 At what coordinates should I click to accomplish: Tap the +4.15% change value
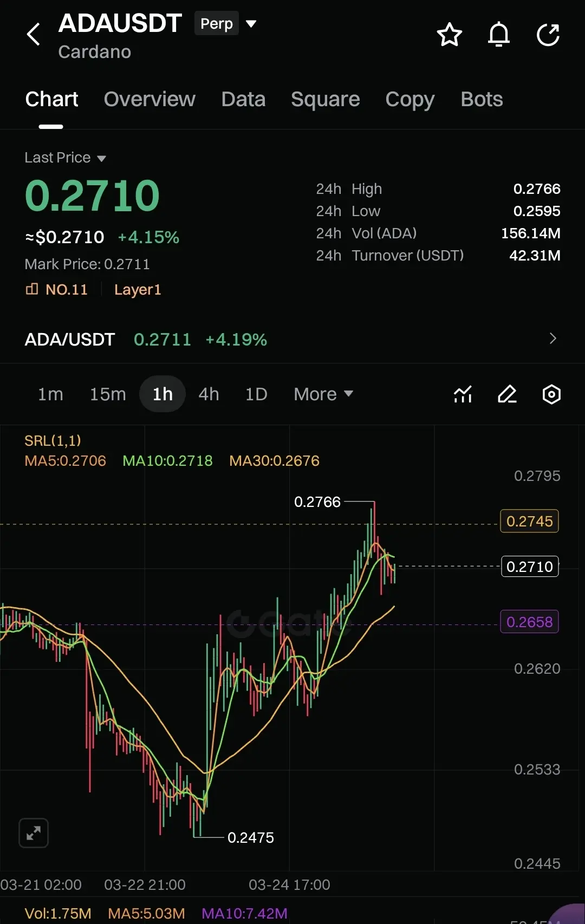pos(148,237)
